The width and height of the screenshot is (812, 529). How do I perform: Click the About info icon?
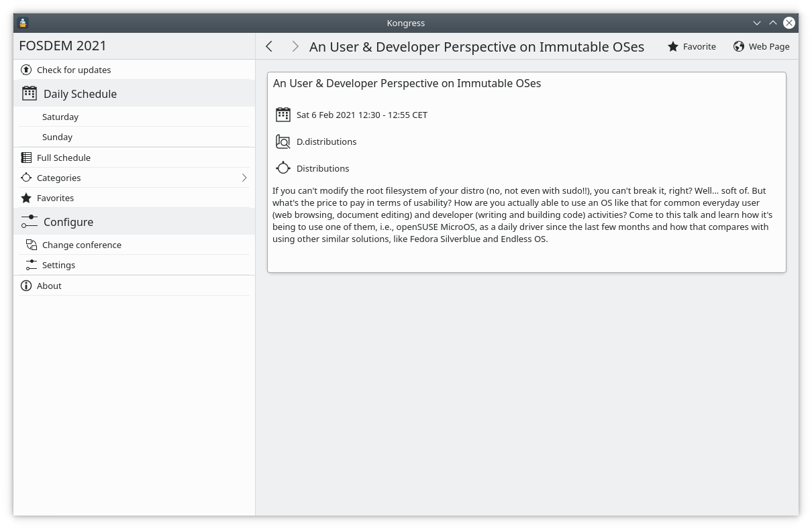[x=26, y=286]
